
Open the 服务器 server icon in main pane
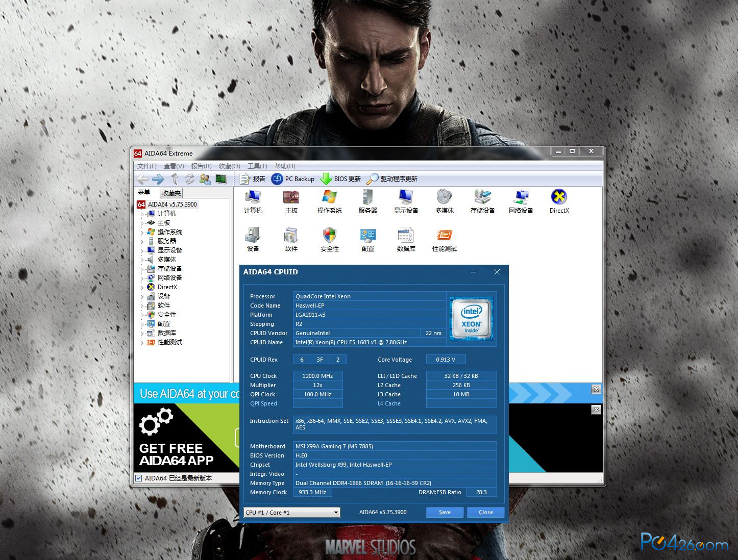tap(368, 201)
